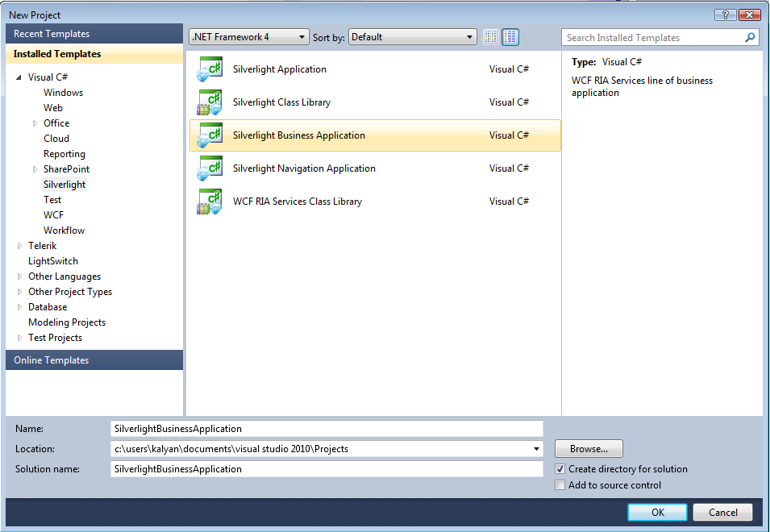
Task: Expand the Test Projects node
Action: [19, 338]
